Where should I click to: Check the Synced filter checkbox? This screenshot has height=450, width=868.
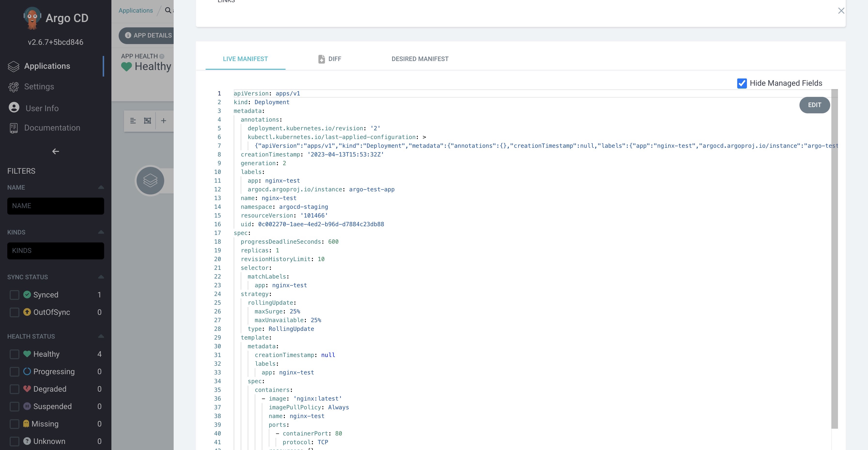15,295
